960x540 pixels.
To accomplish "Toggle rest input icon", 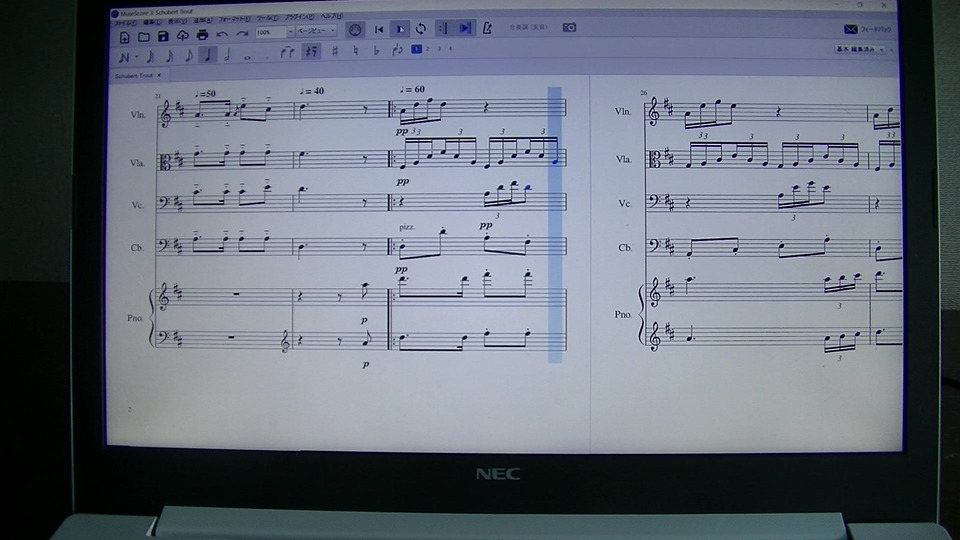I will pyautogui.click(x=312, y=51).
